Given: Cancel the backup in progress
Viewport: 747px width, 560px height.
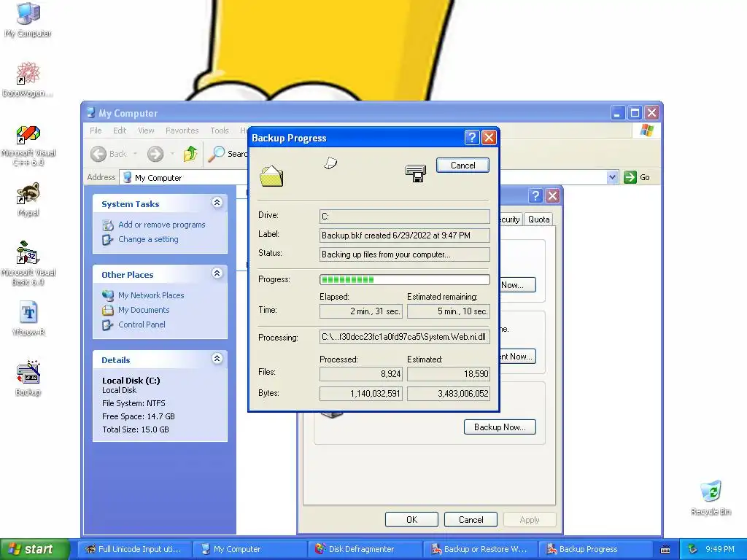Looking at the screenshot, I should [462, 166].
